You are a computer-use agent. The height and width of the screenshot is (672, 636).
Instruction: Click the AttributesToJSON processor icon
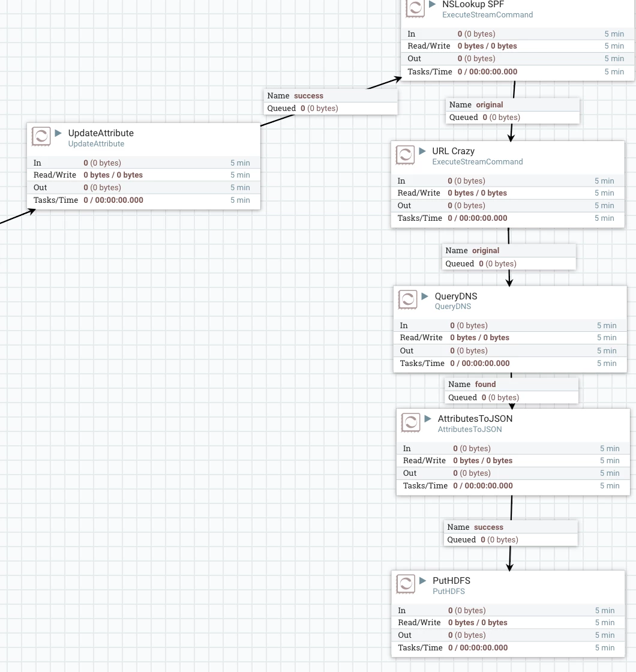[x=410, y=422]
